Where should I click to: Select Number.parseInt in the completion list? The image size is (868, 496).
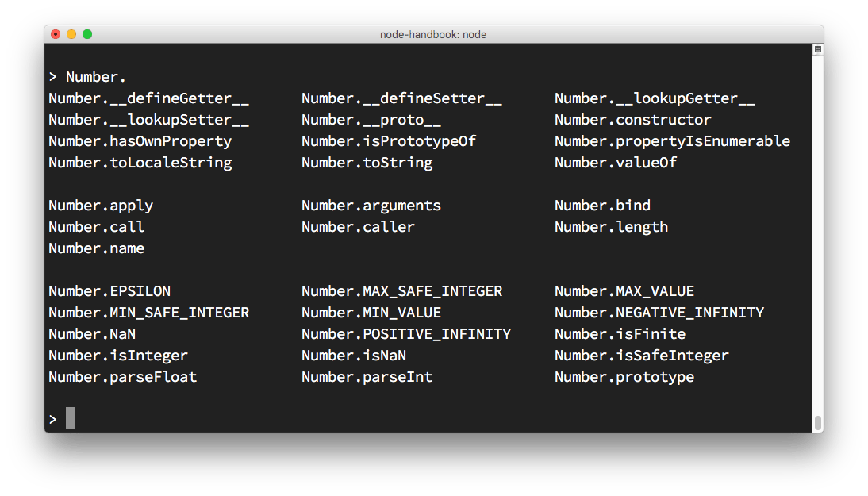pyautogui.click(x=367, y=376)
